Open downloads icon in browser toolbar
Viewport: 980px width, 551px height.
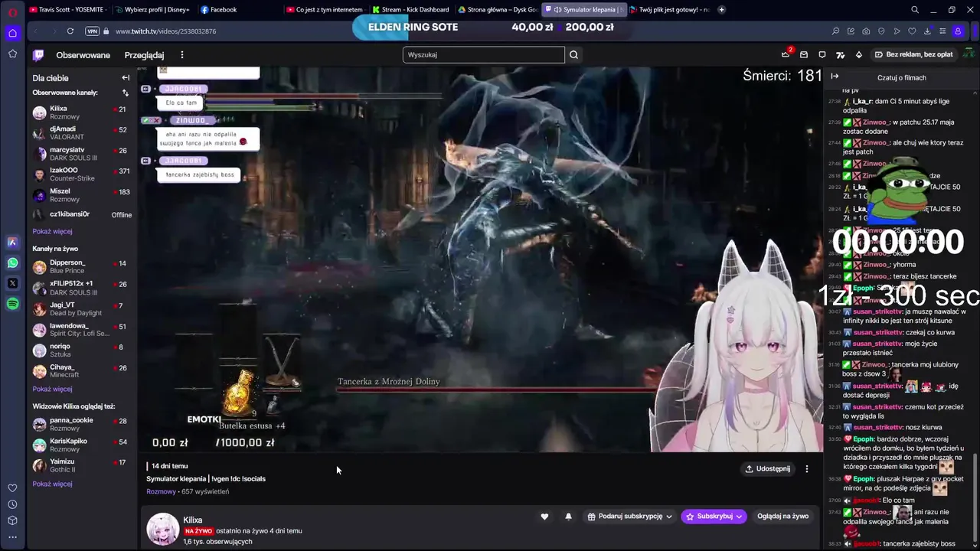(x=927, y=31)
